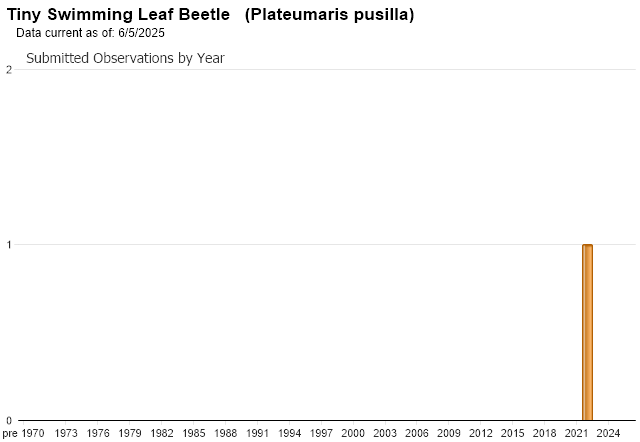This screenshot has width=640, height=442.
Task: Click the 2012 x-axis label
Action: coord(481,433)
